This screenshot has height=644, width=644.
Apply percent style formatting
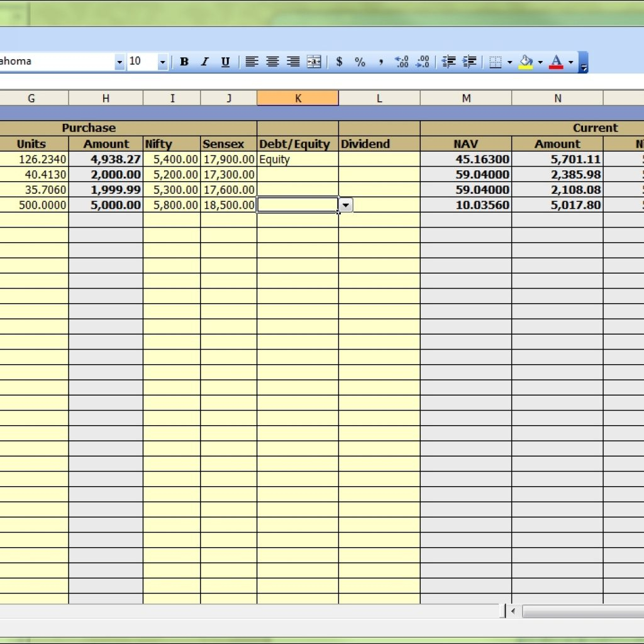[x=360, y=62]
